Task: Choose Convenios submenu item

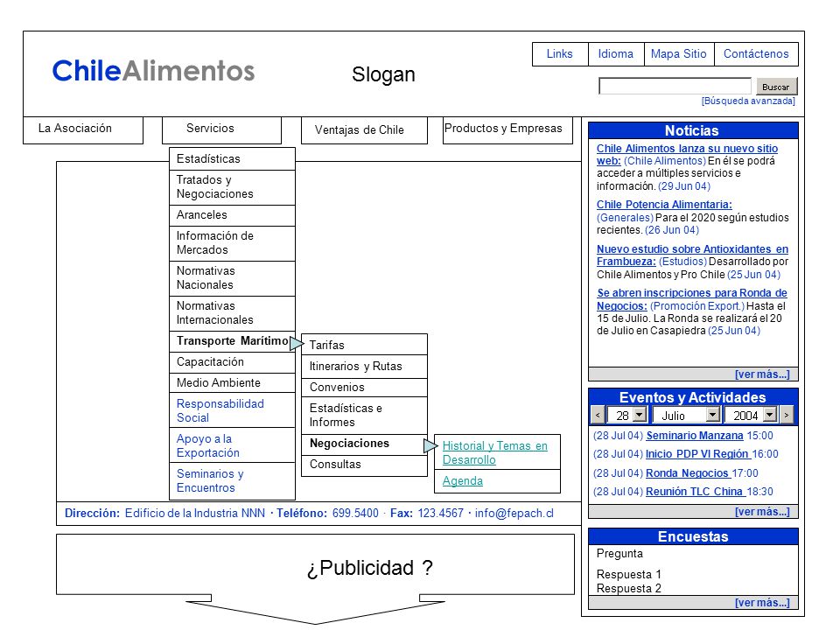Action: (364, 388)
